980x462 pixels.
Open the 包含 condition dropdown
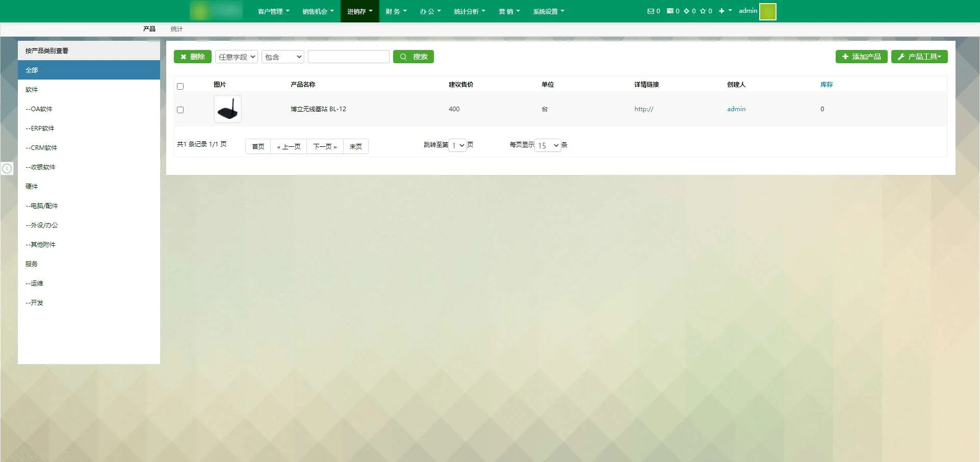coord(283,57)
